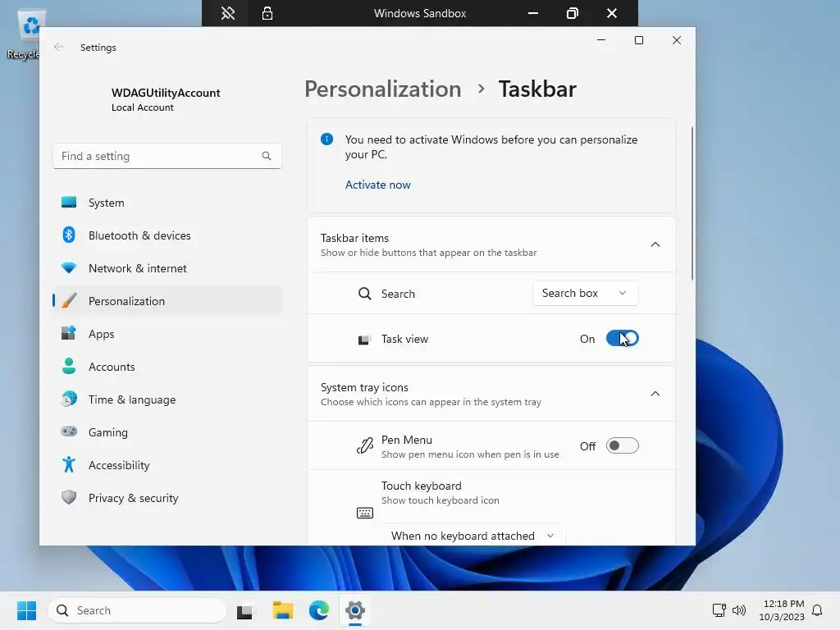Click the magnifier icon in Find a setting
Image resolution: width=840 pixels, height=630 pixels.
click(267, 156)
